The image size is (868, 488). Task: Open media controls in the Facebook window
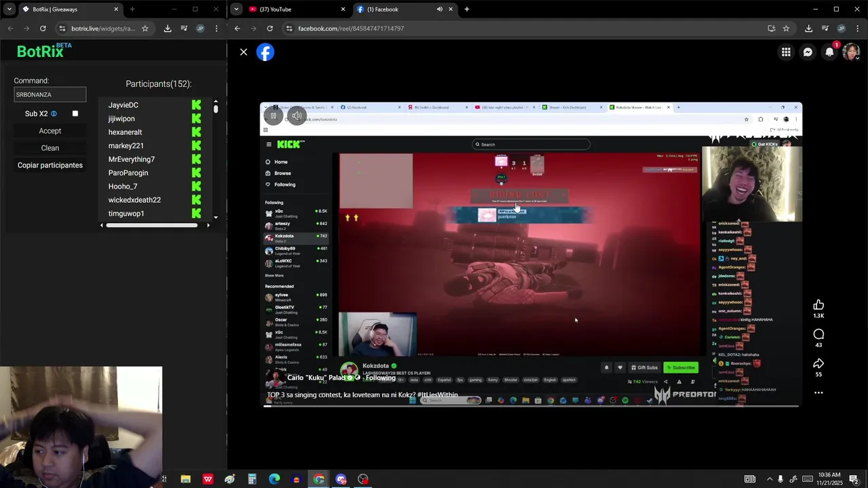click(825, 28)
